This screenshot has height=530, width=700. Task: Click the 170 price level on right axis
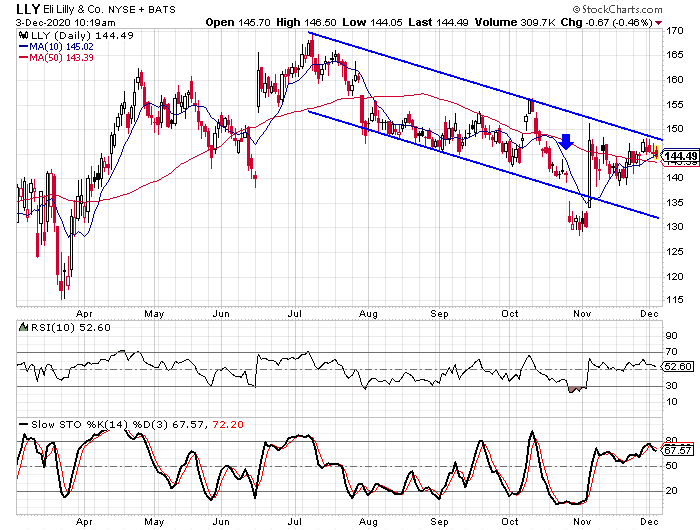point(675,31)
